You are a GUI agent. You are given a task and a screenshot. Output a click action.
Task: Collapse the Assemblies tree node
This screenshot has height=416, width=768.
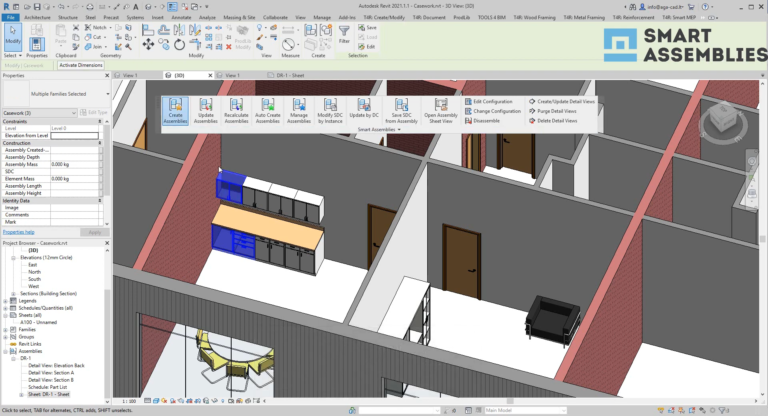click(x=5, y=351)
